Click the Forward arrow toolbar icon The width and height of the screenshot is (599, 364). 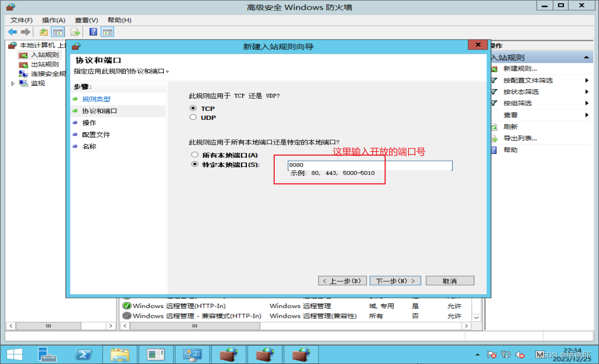coord(26,32)
